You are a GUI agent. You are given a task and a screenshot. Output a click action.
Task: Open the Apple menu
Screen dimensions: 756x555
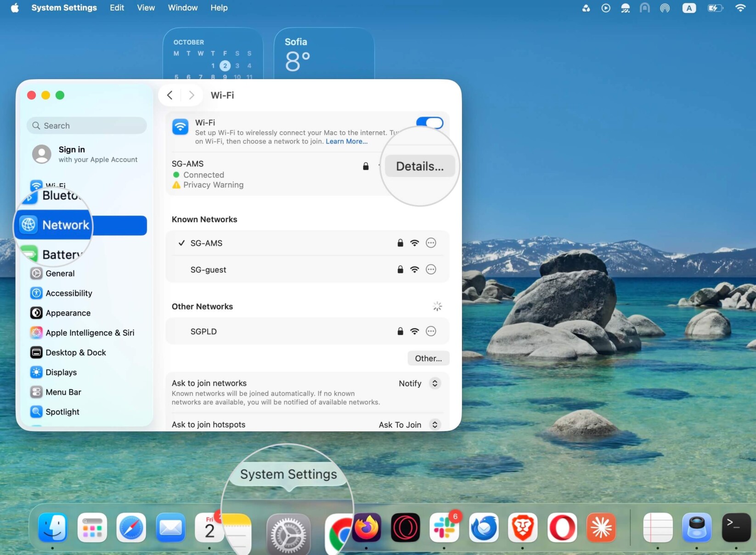[x=15, y=8]
